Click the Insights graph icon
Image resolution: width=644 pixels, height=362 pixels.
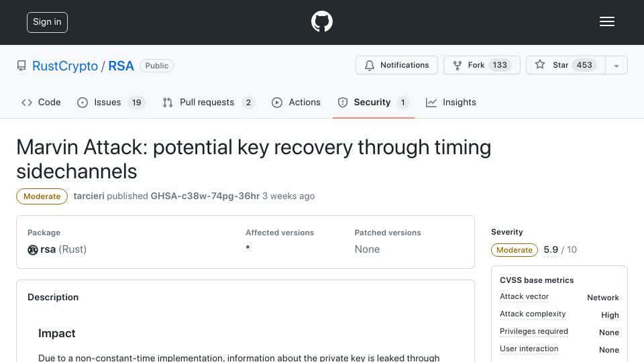point(431,103)
